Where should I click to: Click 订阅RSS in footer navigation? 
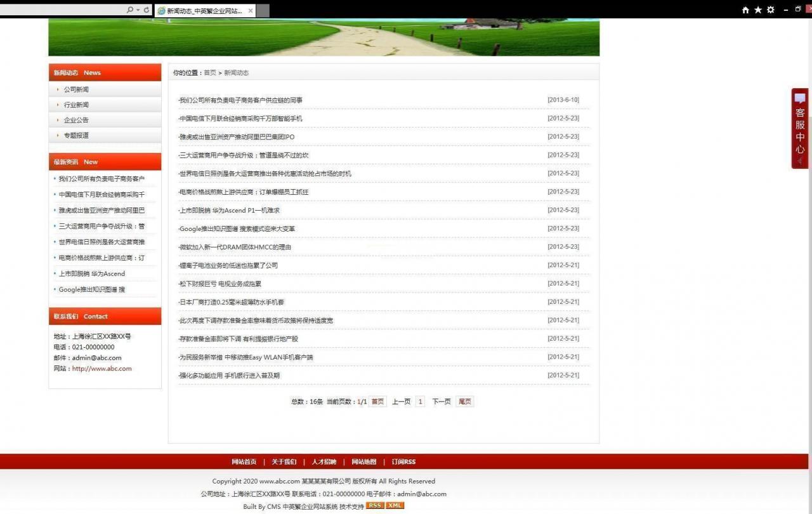tap(403, 462)
